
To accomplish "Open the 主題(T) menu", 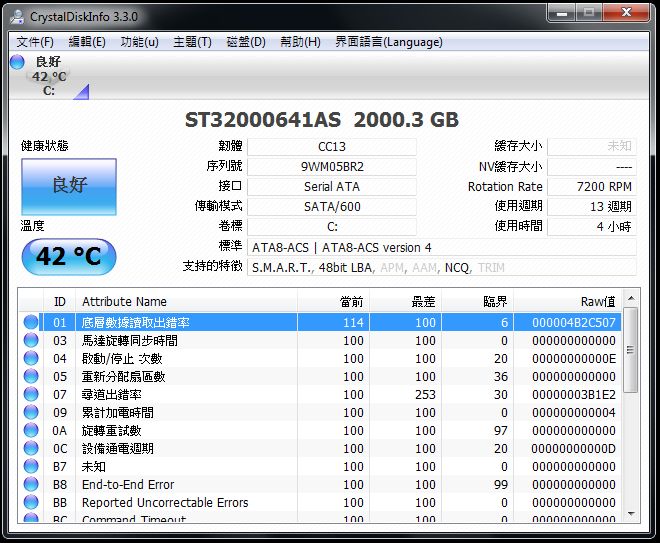I will point(192,42).
